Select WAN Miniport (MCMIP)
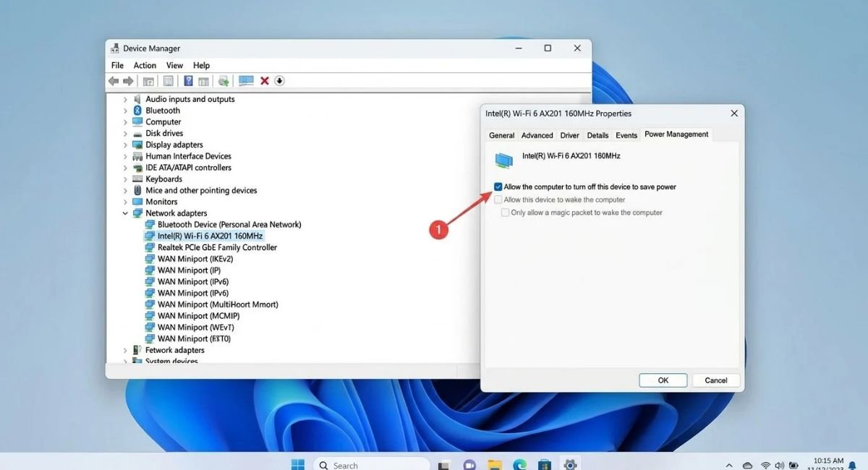The image size is (868, 470). click(x=198, y=316)
